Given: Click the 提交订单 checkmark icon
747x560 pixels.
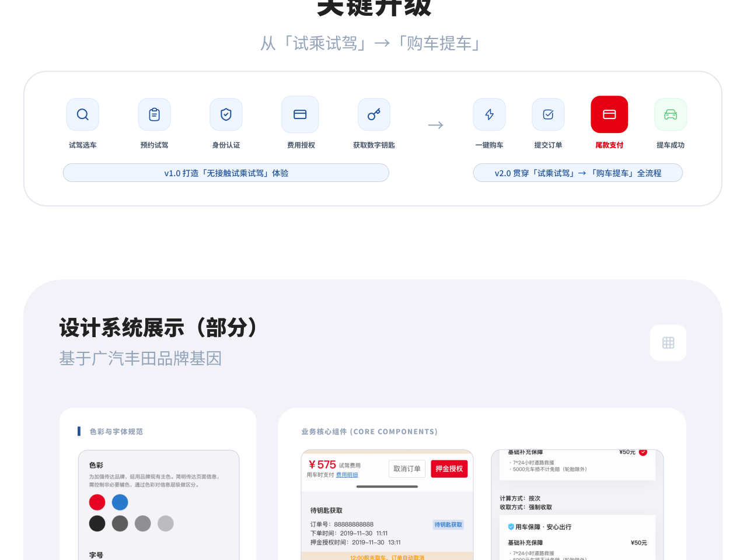Looking at the screenshot, I should click(549, 114).
